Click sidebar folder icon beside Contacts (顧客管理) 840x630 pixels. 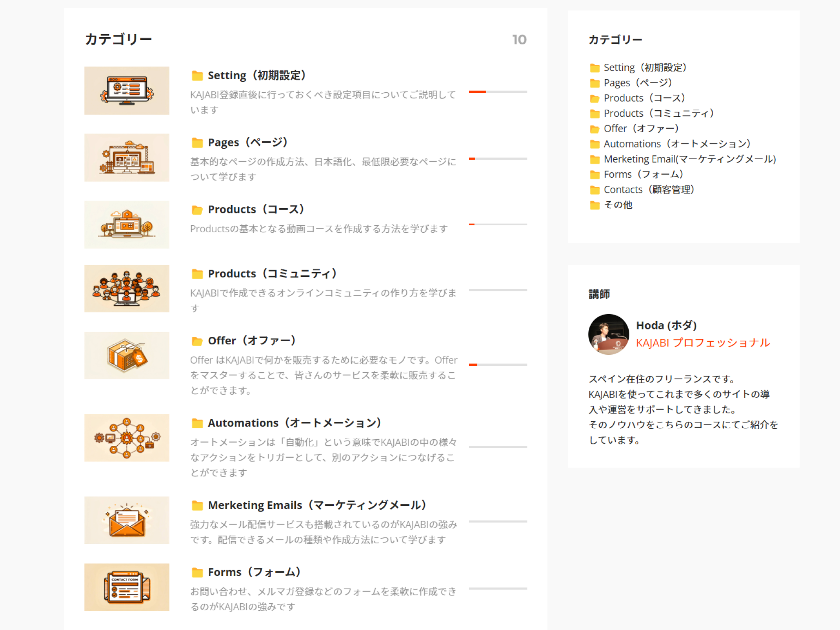(x=595, y=190)
